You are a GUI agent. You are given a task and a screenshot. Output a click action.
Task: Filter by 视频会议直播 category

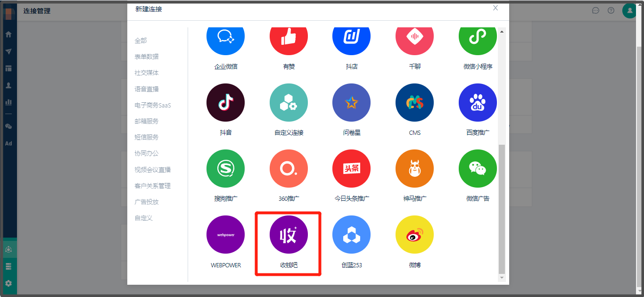153,170
